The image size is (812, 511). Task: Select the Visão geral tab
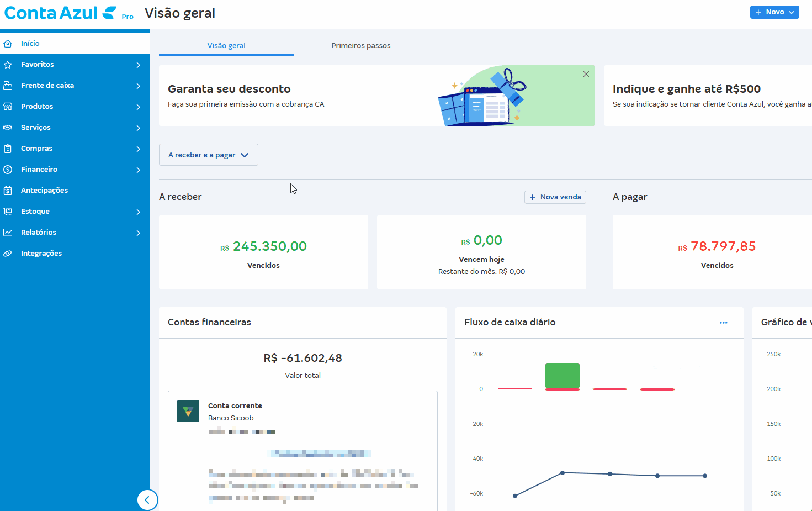tap(226, 45)
